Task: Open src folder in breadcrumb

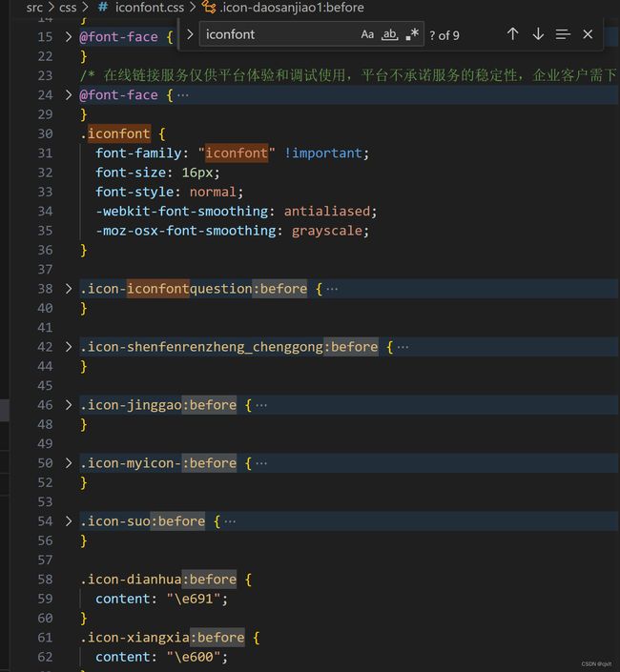Action: [34, 8]
